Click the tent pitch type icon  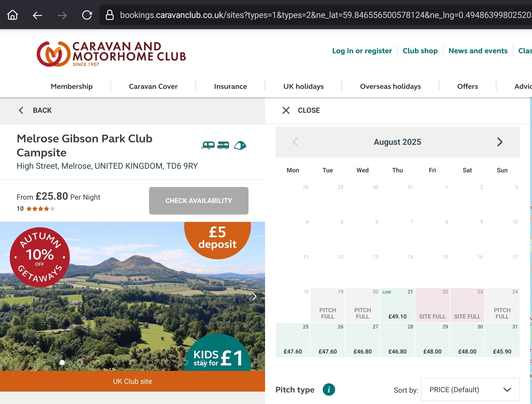click(x=240, y=145)
